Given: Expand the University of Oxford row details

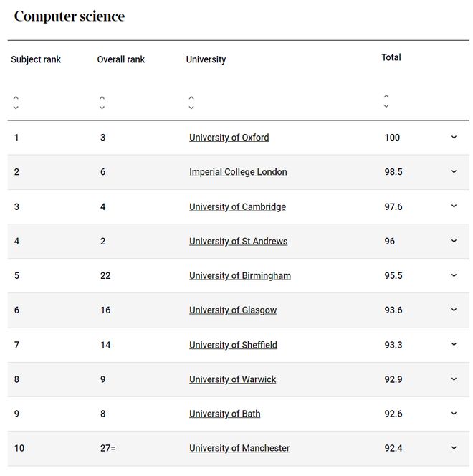Looking at the screenshot, I should click(x=454, y=137).
